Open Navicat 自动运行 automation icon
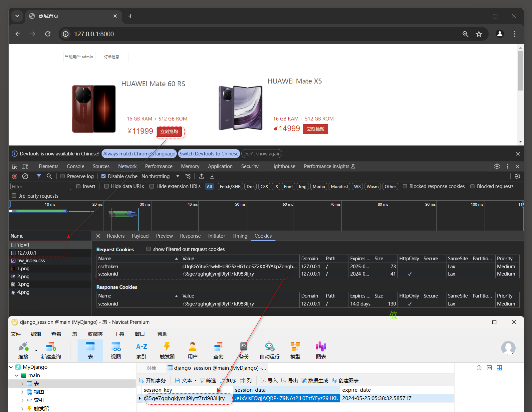The width and height of the screenshot is (532, 412). pos(270,350)
